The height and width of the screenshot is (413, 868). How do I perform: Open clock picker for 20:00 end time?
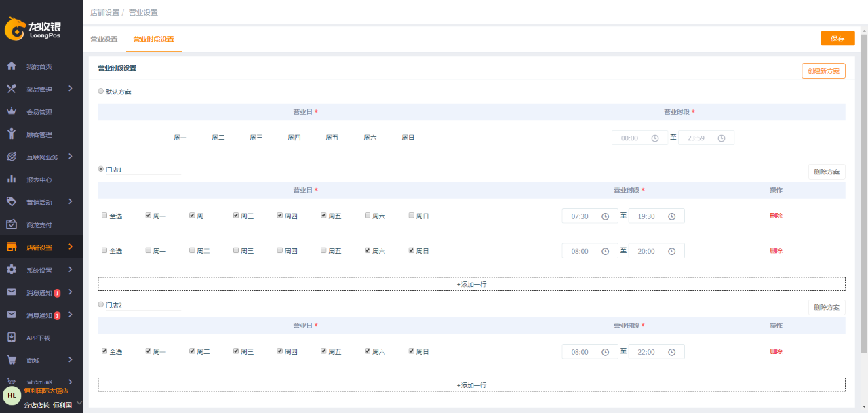click(x=671, y=251)
